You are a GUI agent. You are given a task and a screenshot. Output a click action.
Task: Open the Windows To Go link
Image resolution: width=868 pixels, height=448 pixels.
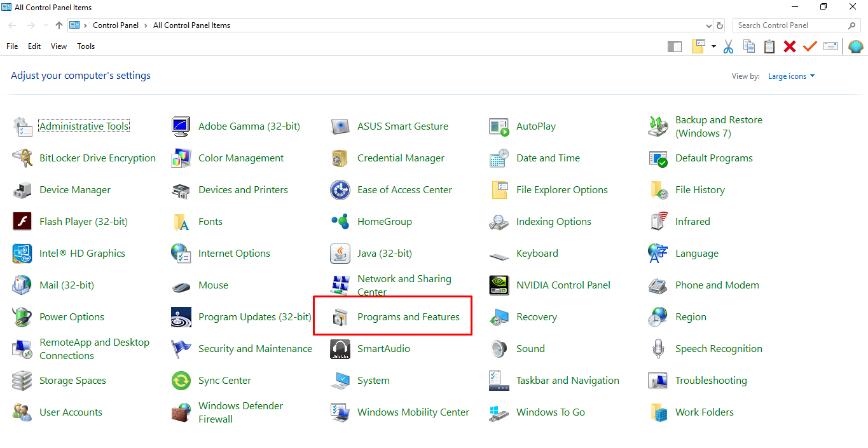coord(551,412)
